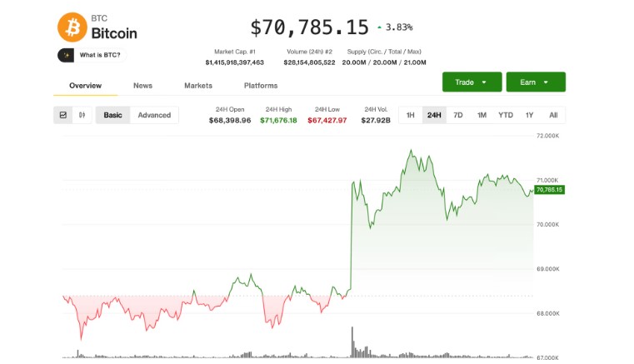Click the green price change arrow

coord(380,27)
